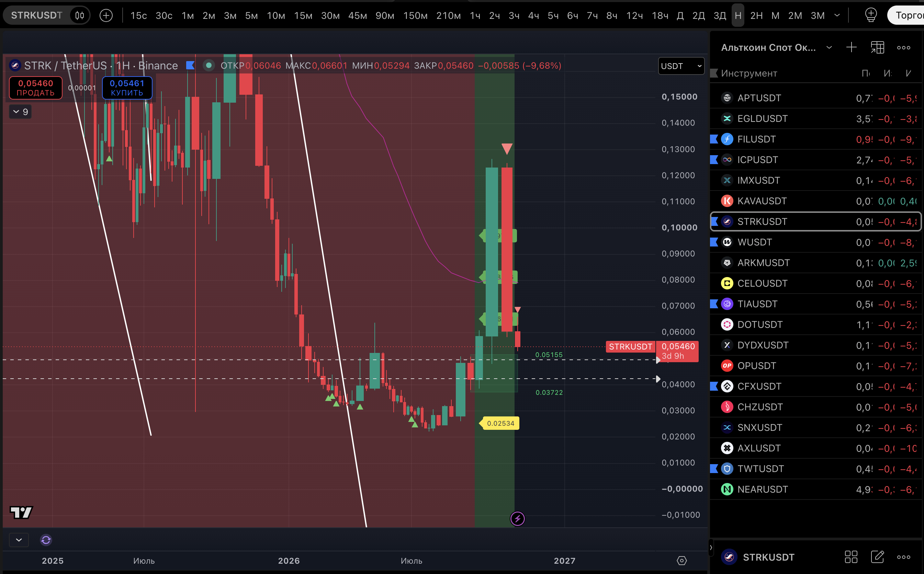Select the 15м timeframe
The height and width of the screenshot is (574, 924).
coord(303,15)
